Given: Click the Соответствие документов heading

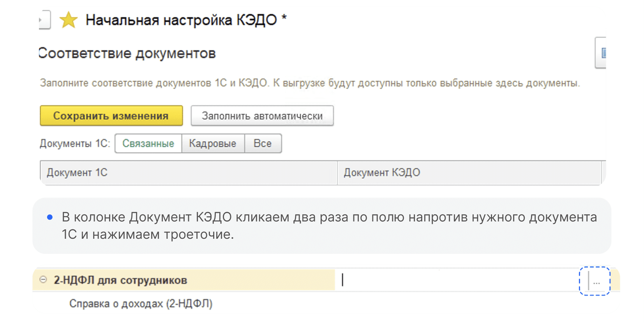Looking at the screenshot, I should coord(127,53).
